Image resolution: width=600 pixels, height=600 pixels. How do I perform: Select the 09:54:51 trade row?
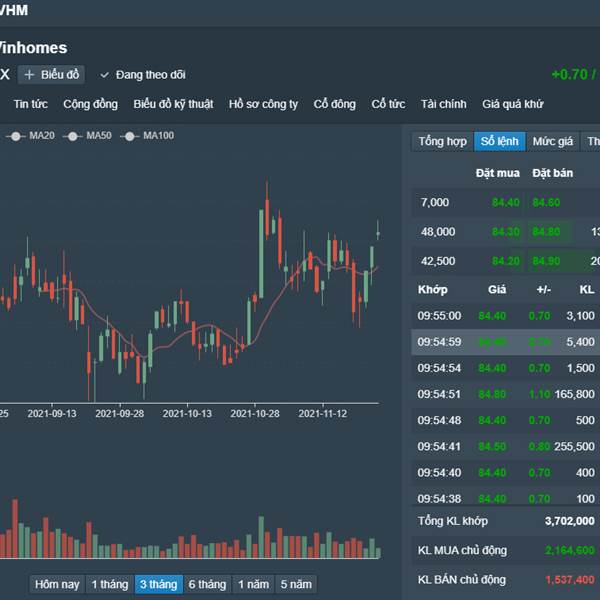pyautogui.click(x=505, y=394)
